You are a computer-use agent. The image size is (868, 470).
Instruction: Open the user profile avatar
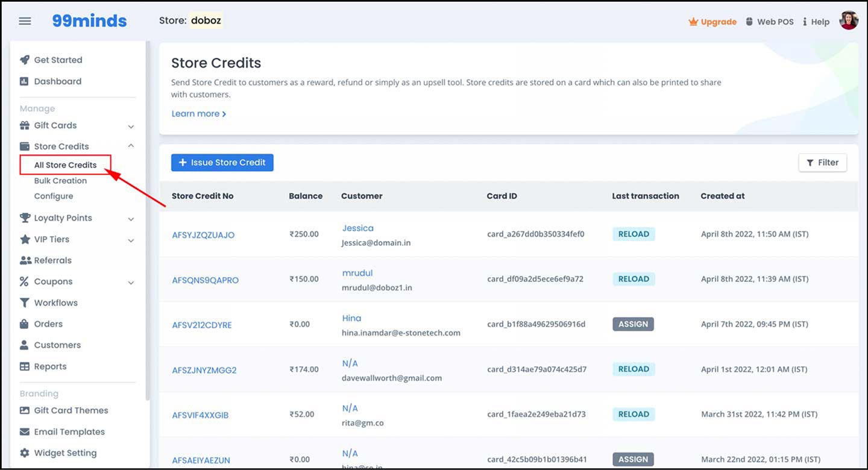click(849, 20)
